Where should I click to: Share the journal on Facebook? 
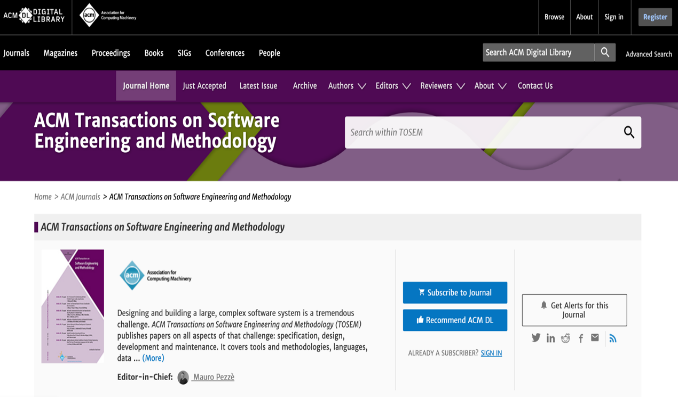(581, 338)
